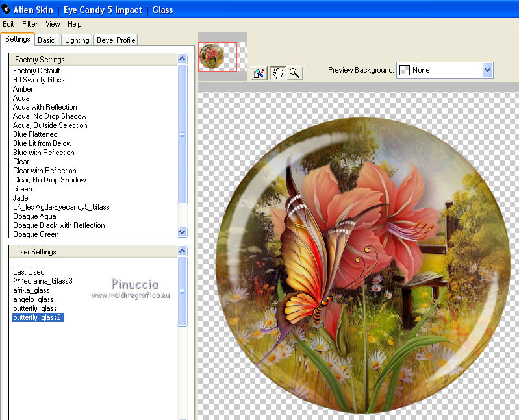
Task: Click the User Settings scrollbar thumb
Action: [182, 291]
